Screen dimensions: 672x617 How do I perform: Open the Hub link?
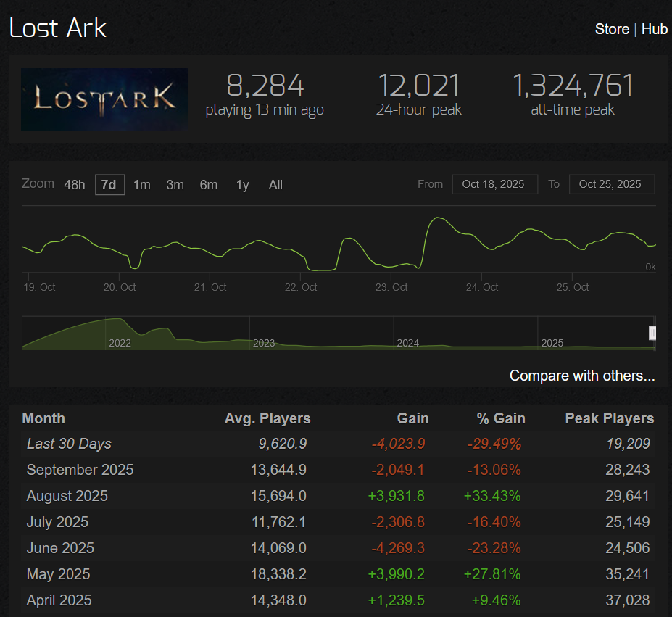point(655,29)
